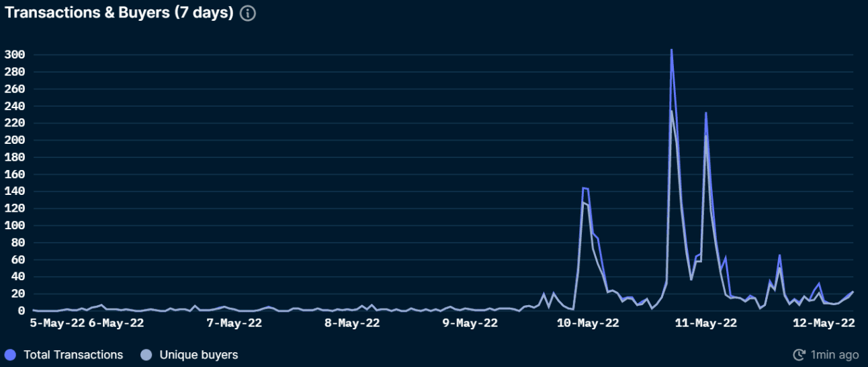Image resolution: width=868 pixels, height=367 pixels.
Task: Click the 300 value on the y-axis
Action: [14, 55]
